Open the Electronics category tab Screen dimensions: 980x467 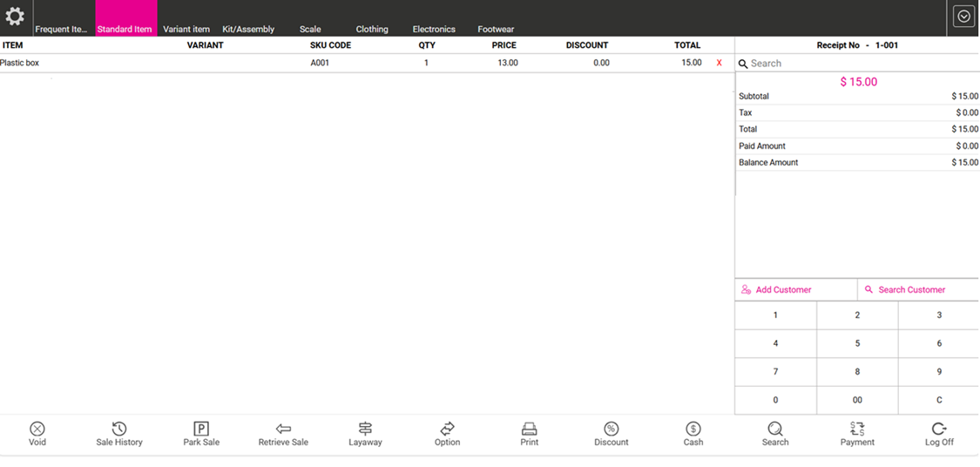click(x=434, y=29)
